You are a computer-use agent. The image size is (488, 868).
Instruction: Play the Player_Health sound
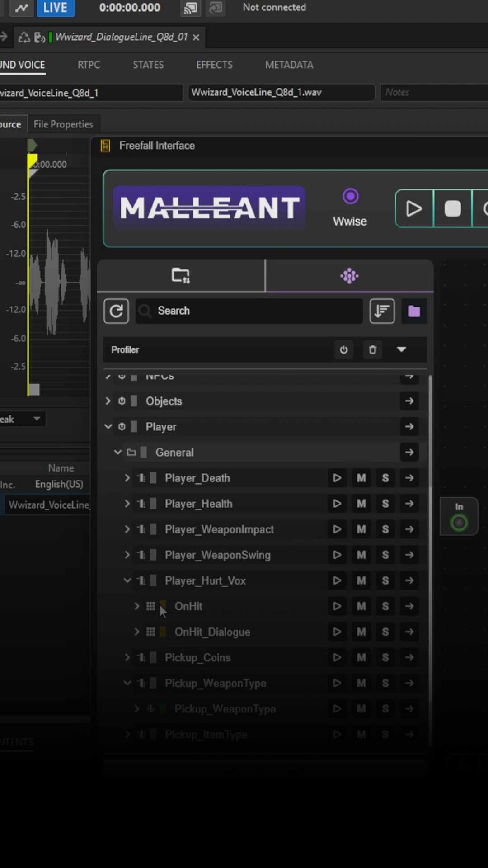coord(337,504)
